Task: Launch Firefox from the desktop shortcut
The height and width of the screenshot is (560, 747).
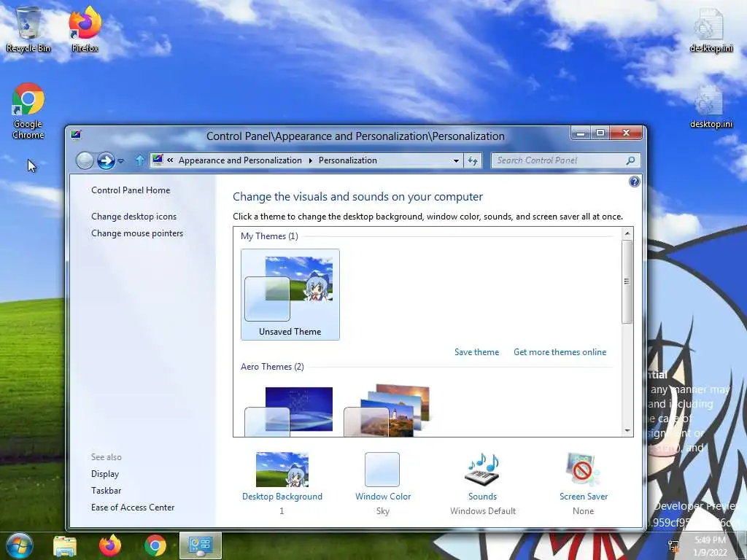Action: point(85,29)
